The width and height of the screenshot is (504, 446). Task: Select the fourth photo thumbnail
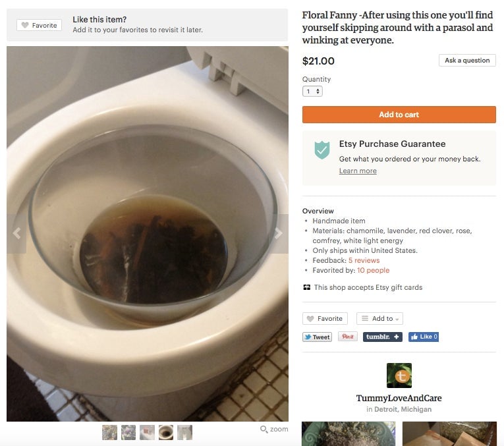point(166,432)
